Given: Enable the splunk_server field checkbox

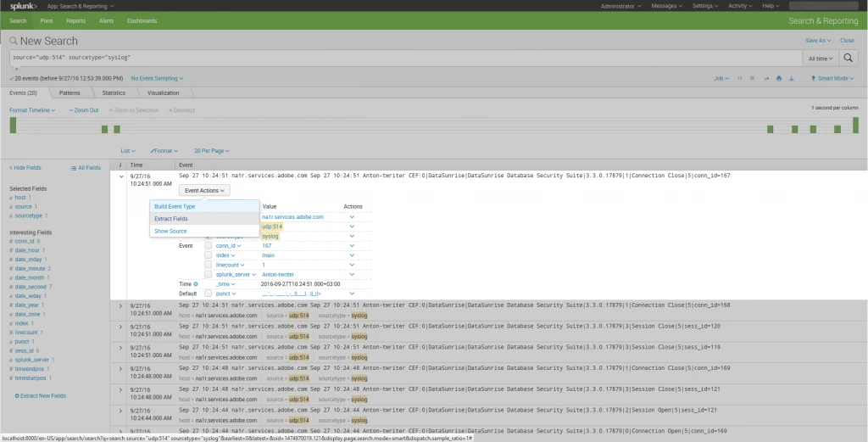Looking at the screenshot, I should (209, 274).
